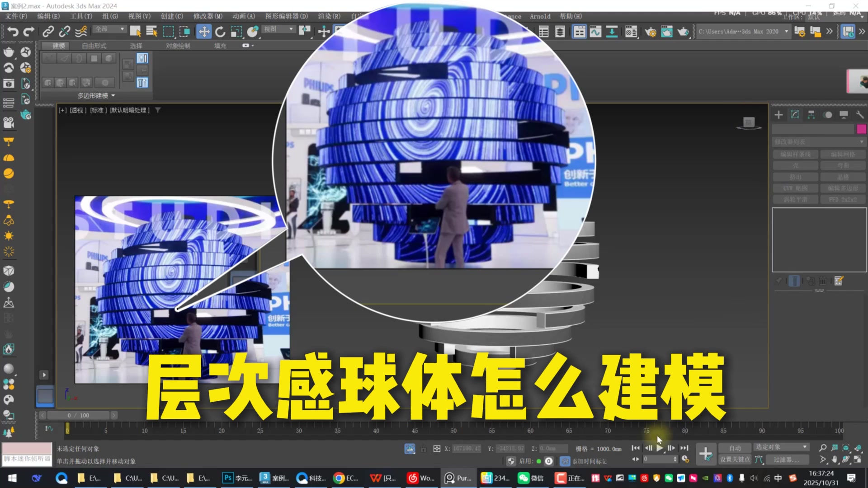Open the Display panel icon
868x488 pixels.
844,115
